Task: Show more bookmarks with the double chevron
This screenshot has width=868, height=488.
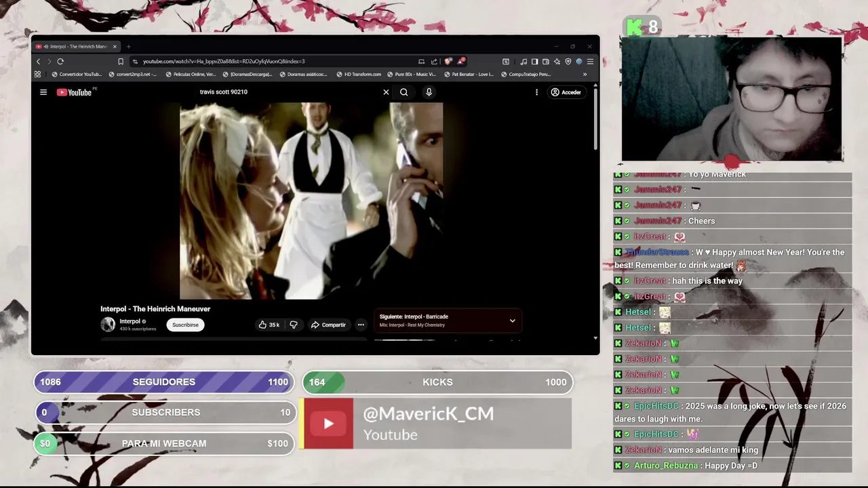Action: [x=585, y=75]
